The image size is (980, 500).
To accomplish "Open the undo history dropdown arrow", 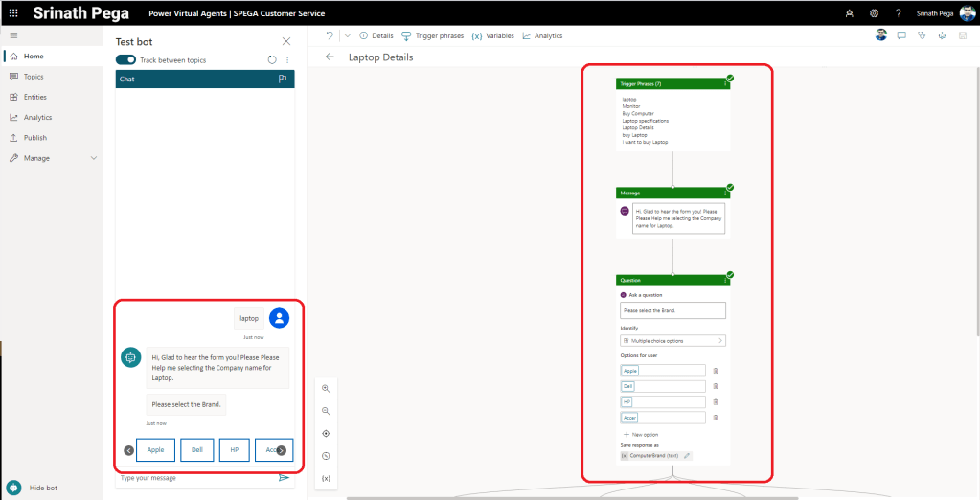I will (x=348, y=35).
